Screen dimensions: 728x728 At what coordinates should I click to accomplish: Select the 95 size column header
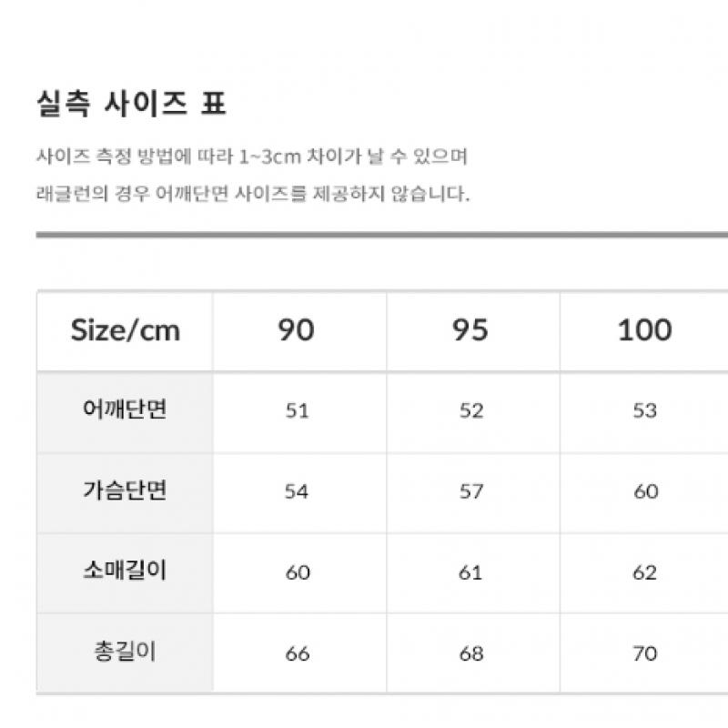(x=470, y=329)
